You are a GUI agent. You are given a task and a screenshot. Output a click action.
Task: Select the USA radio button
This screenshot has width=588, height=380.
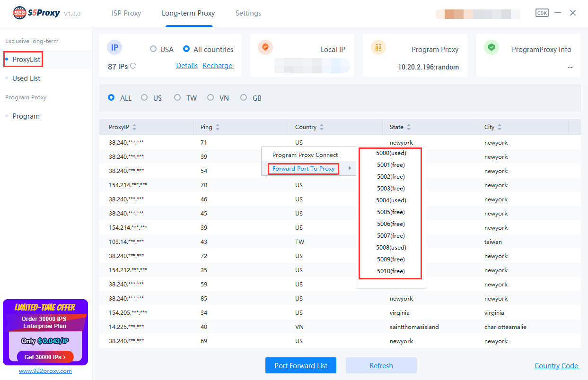pyautogui.click(x=153, y=49)
